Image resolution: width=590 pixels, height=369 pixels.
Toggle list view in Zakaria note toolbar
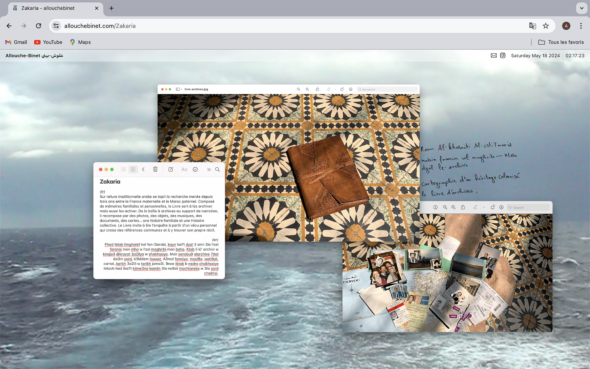[x=123, y=170]
